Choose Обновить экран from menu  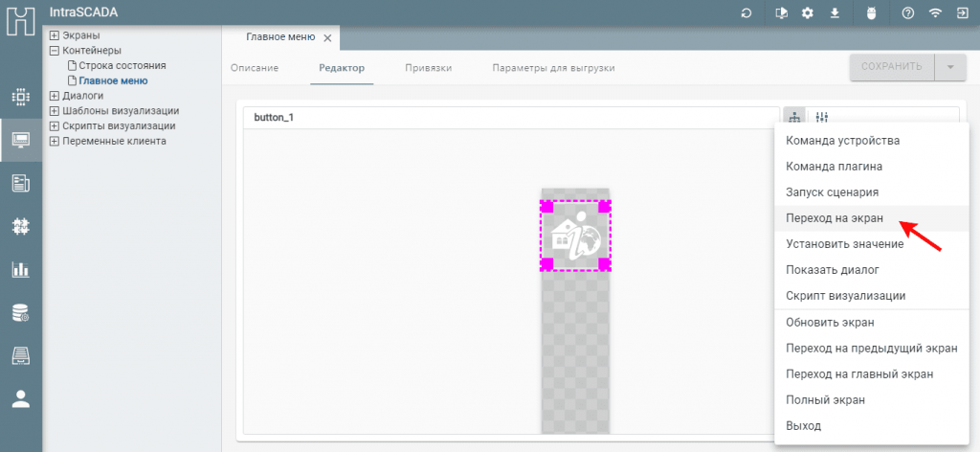(871, 323)
